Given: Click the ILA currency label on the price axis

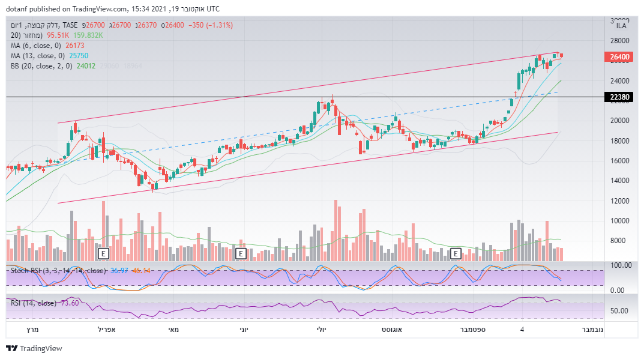Looking at the screenshot, I should coord(621,26).
